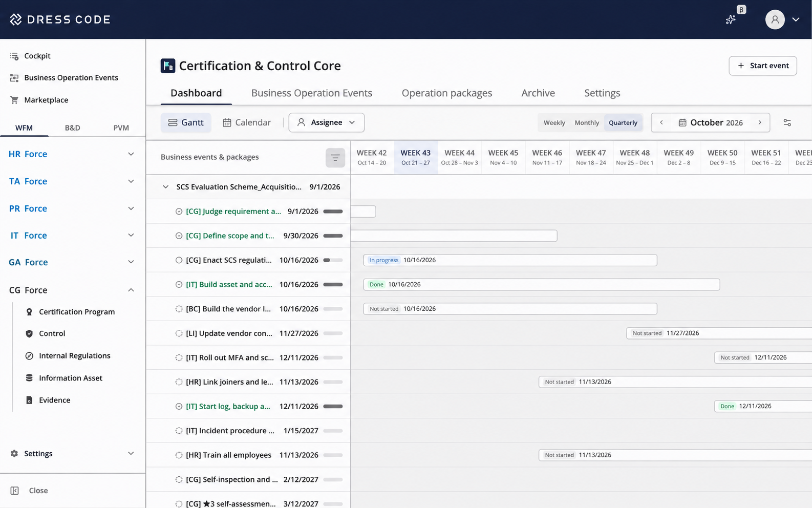812x508 pixels.
Task: Click In progress Gantt bar dated 10/16/2026
Action: (x=510, y=260)
